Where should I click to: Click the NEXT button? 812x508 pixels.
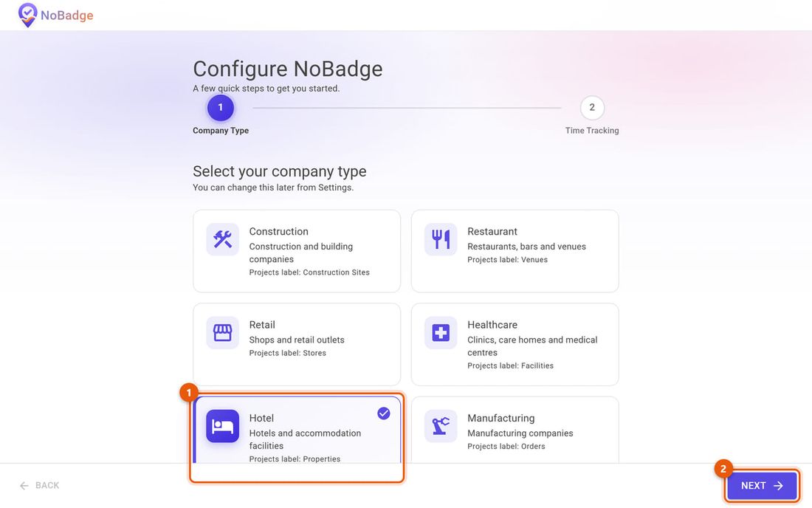[762, 486]
